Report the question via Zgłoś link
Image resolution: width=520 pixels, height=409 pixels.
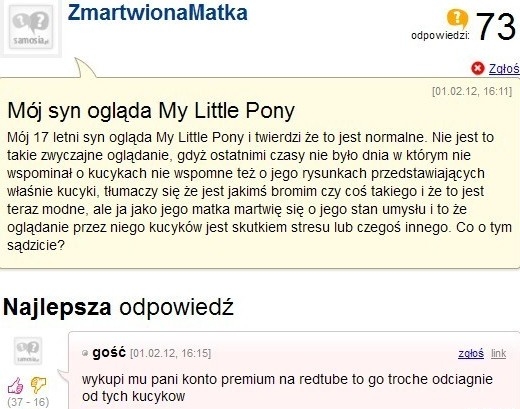[x=504, y=69]
